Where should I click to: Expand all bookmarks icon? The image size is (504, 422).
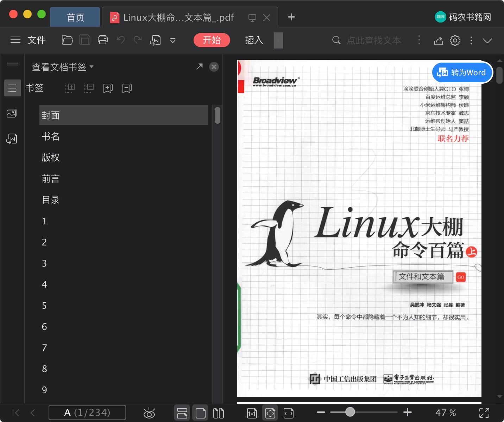click(x=70, y=88)
